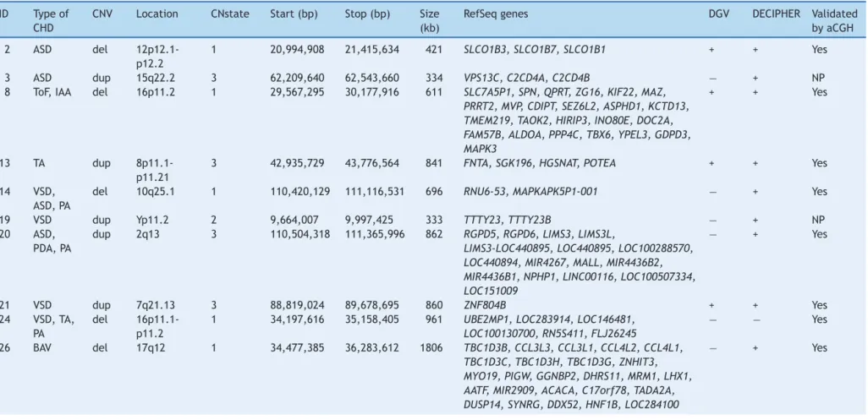Select start value '29,567,295'
The image size is (868, 420).
click(x=297, y=92)
